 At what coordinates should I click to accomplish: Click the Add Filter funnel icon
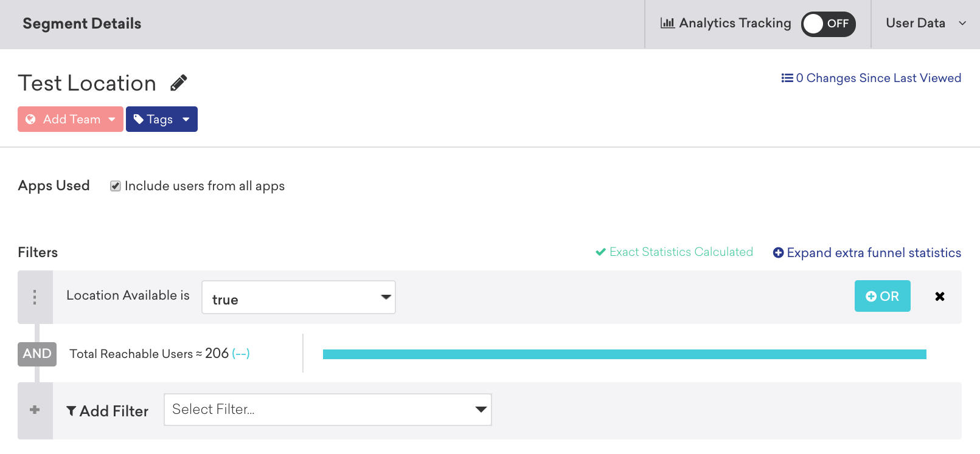(71, 411)
